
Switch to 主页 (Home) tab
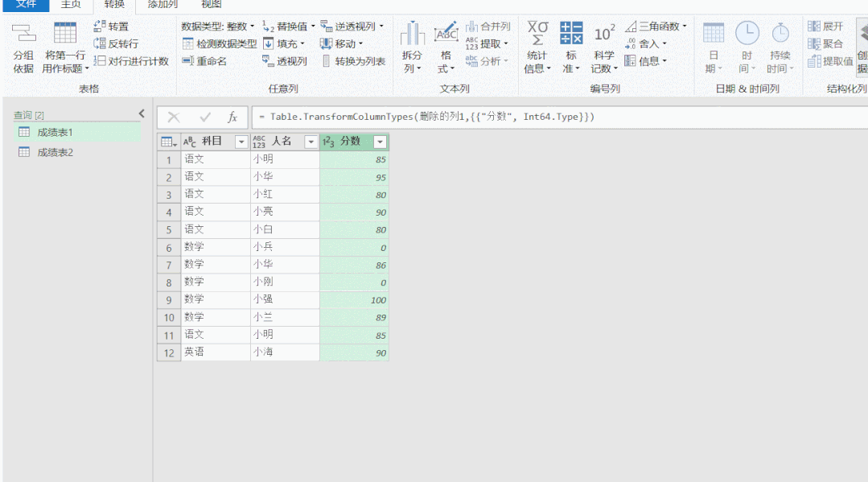point(71,5)
